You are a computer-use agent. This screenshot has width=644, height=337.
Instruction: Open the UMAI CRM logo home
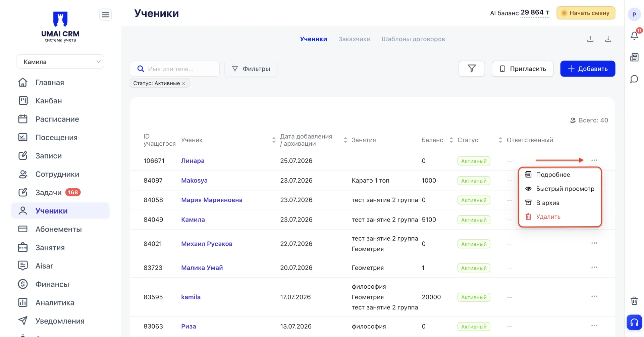pos(60,27)
